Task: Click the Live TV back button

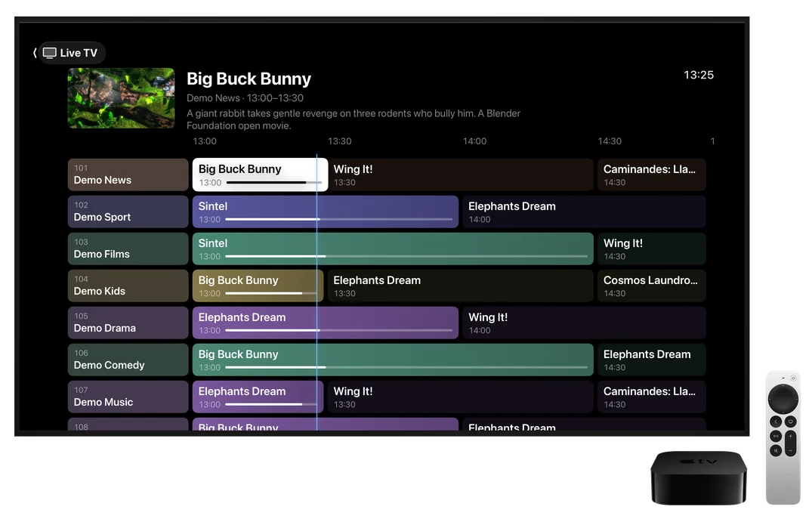Action: click(72, 53)
